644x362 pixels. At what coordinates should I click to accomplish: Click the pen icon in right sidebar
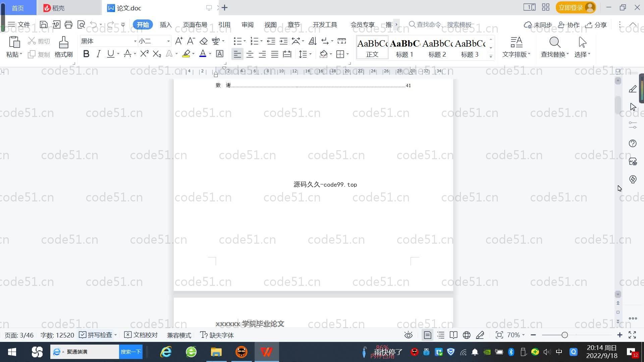[633, 89]
